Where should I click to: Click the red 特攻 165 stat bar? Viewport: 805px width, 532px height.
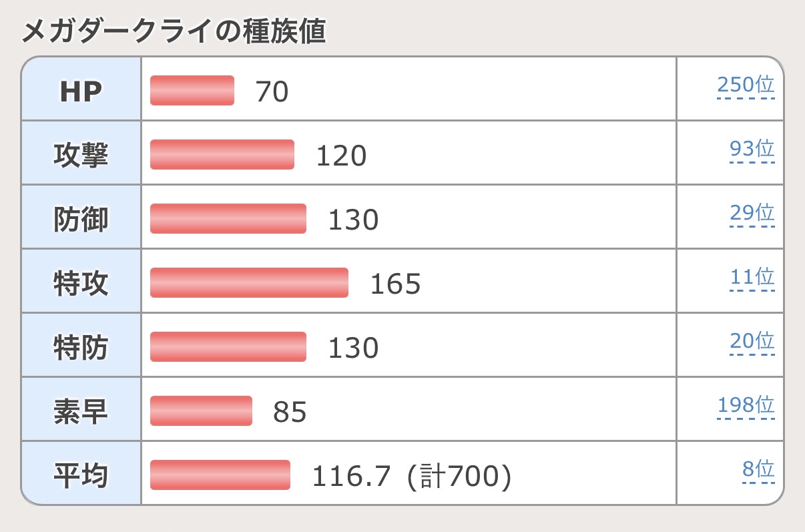coord(249,283)
